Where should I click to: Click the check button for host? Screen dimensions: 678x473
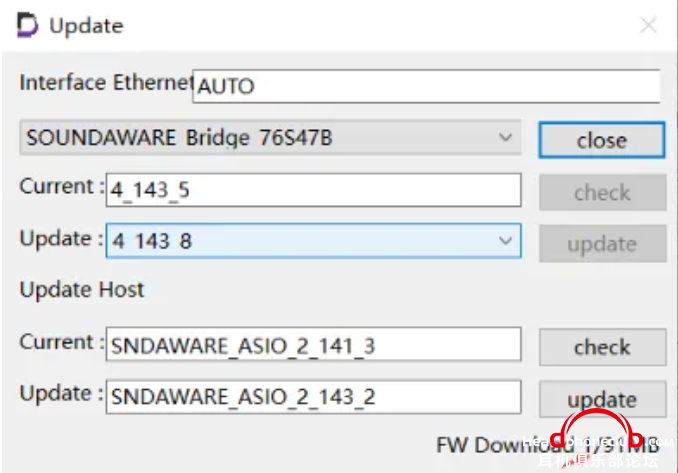click(602, 347)
